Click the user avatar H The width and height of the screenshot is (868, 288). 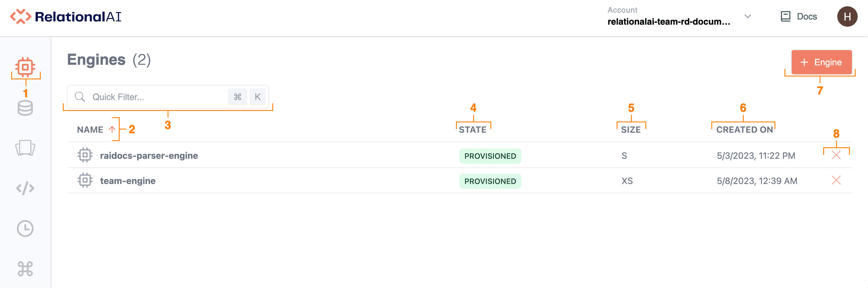[x=847, y=17]
